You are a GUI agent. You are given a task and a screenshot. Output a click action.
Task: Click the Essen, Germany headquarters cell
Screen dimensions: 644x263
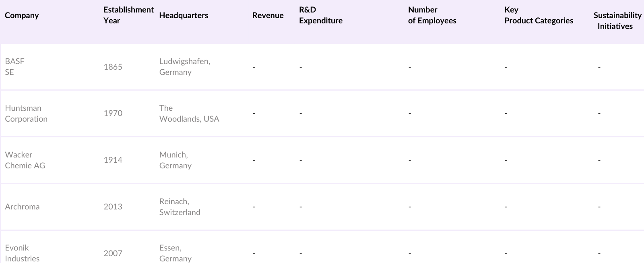(x=175, y=253)
